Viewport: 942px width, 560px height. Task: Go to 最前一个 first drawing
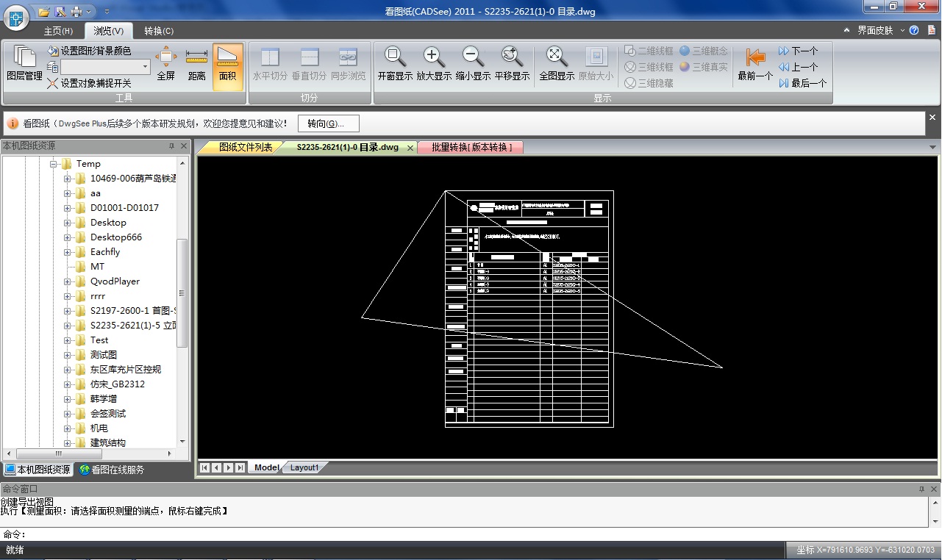coord(755,65)
